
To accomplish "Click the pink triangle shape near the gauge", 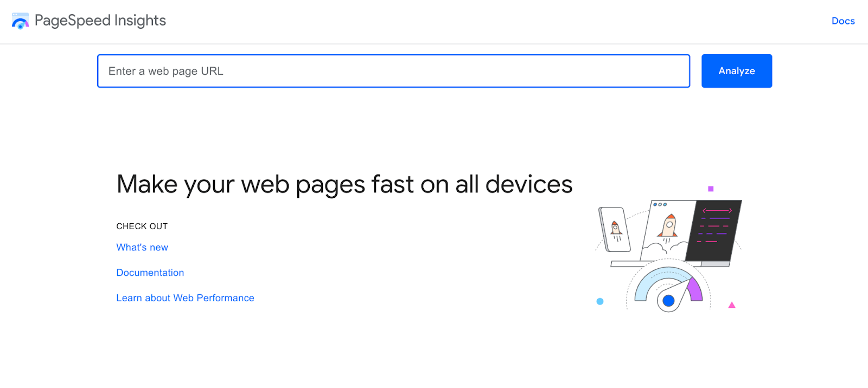I will (732, 305).
